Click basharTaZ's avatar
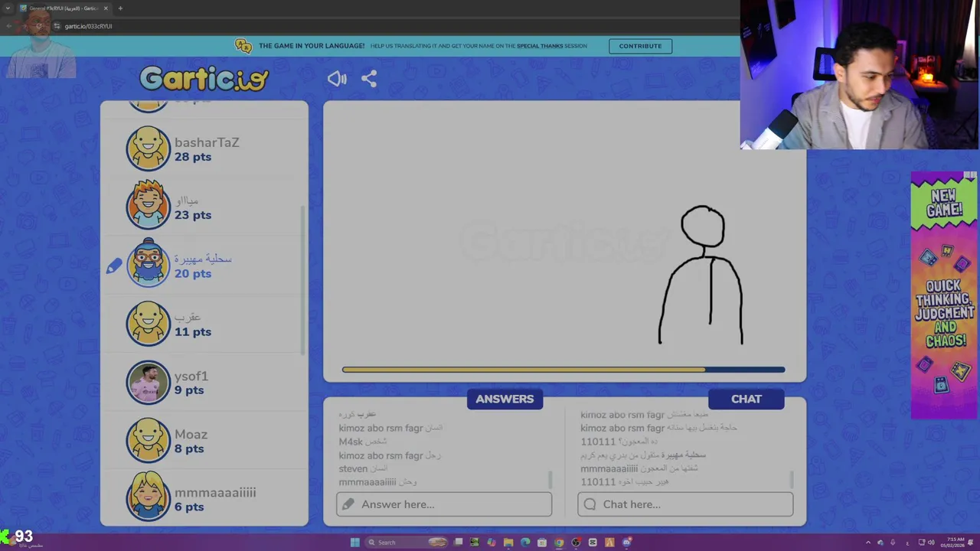 coord(148,148)
